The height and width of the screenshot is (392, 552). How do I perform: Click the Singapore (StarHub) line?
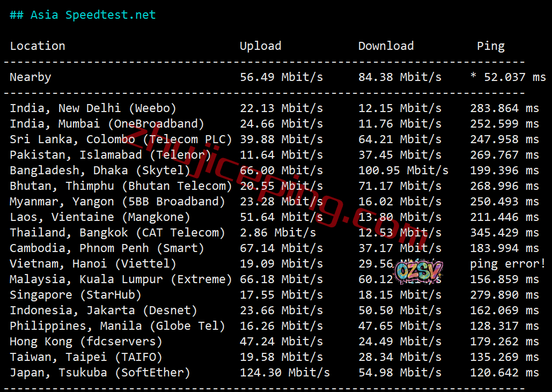(76, 295)
